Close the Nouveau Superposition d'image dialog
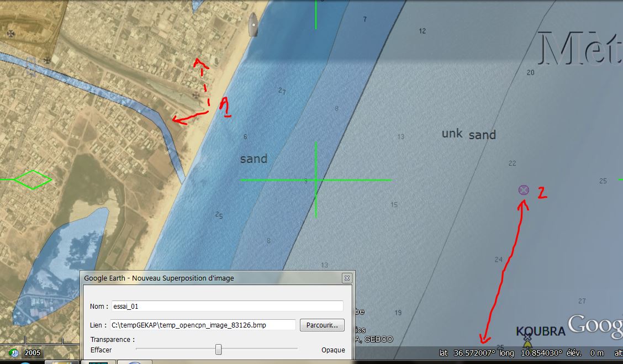The height and width of the screenshot is (364, 623). pos(346,278)
